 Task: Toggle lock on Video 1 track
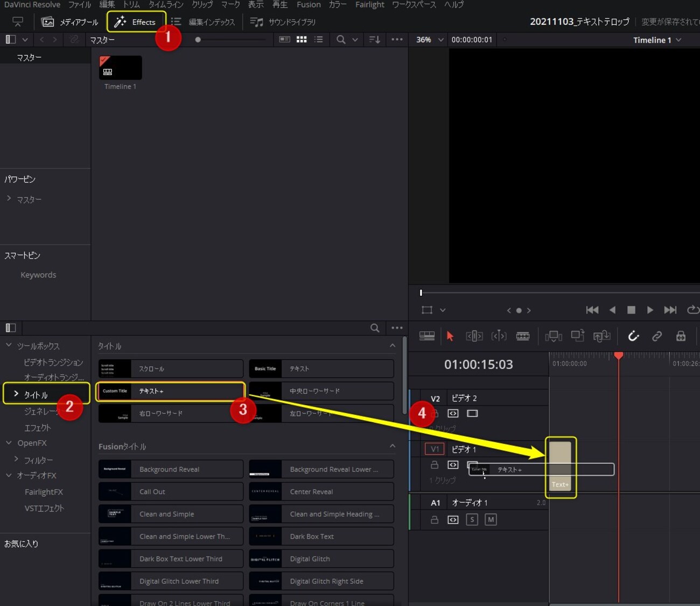tap(435, 465)
